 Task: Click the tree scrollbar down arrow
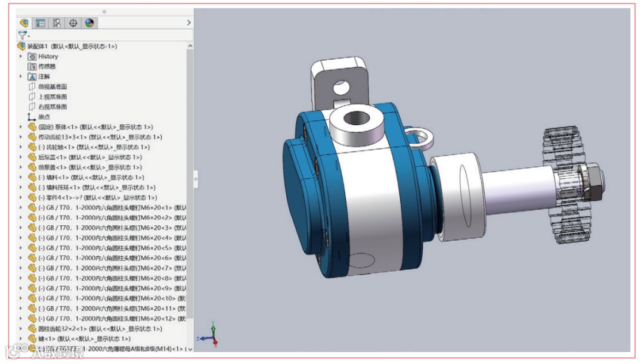(190, 349)
